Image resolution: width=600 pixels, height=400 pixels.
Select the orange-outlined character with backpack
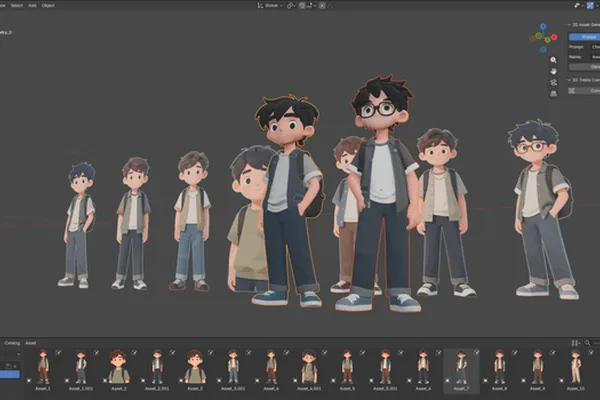pos(289,201)
